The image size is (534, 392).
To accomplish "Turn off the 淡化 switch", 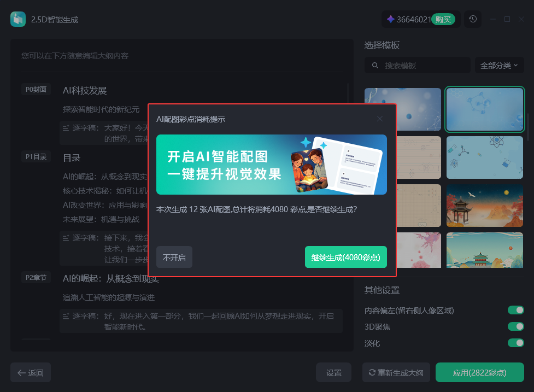I will (x=515, y=343).
